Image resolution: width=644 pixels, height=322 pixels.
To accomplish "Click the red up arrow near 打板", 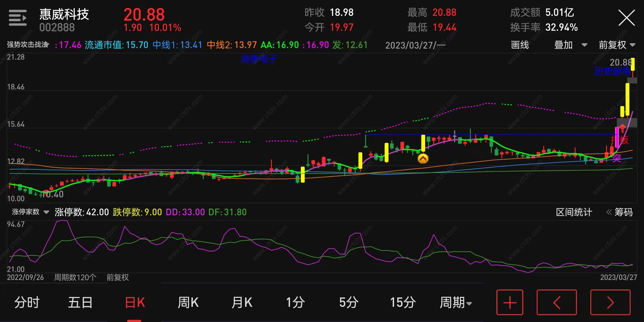I will (622, 129).
